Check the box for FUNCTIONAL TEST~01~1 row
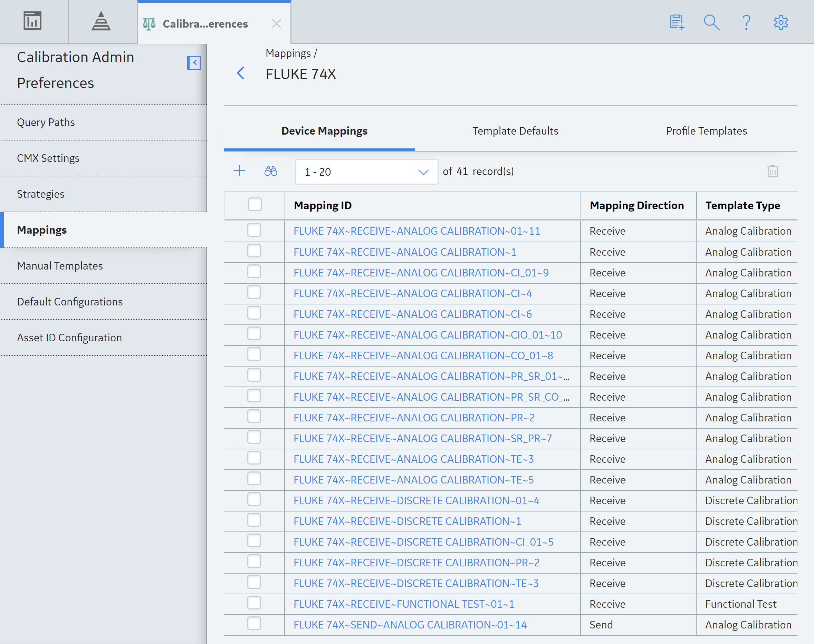Image resolution: width=814 pixels, height=644 pixels. [254, 603]
